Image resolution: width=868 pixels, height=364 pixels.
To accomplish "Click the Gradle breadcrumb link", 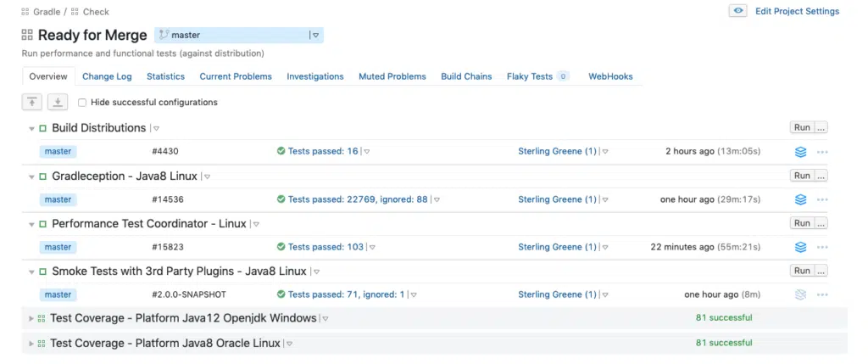I will [x=47, y=12].
